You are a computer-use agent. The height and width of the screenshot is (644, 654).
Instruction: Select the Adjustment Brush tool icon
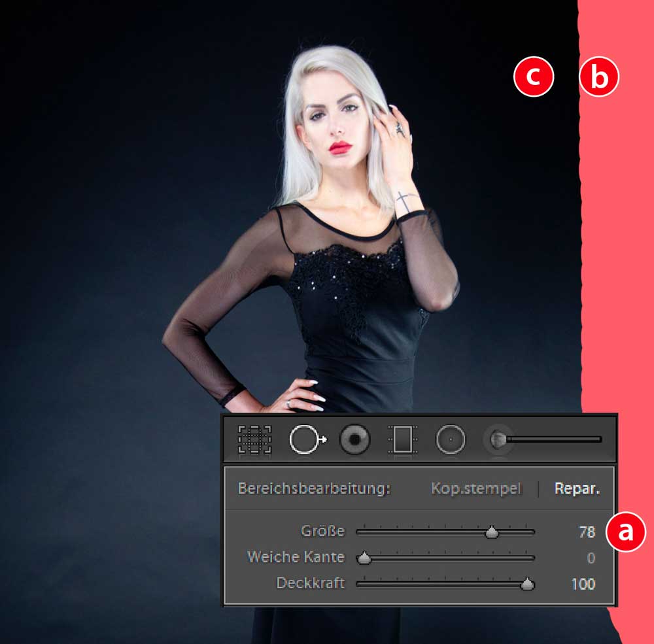543,439
